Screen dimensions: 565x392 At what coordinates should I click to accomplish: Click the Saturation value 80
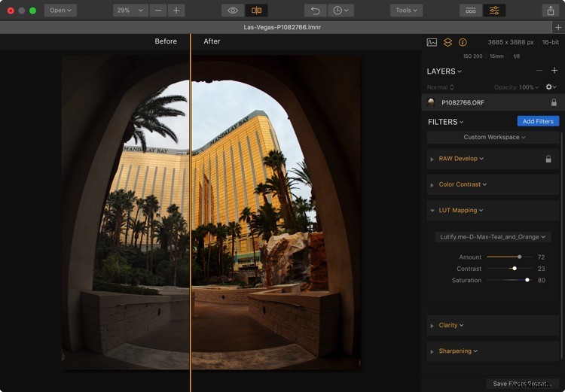coord(541,280)
